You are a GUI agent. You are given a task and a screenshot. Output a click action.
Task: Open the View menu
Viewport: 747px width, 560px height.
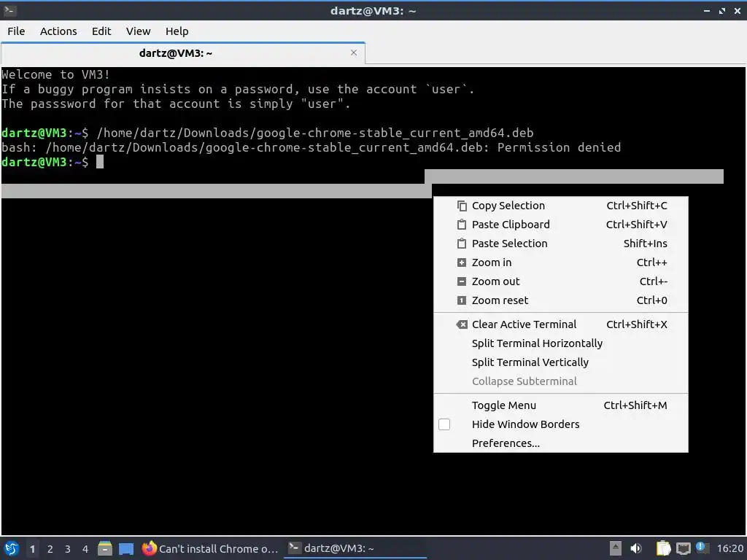pyautogui.click(x=138, y=31)
